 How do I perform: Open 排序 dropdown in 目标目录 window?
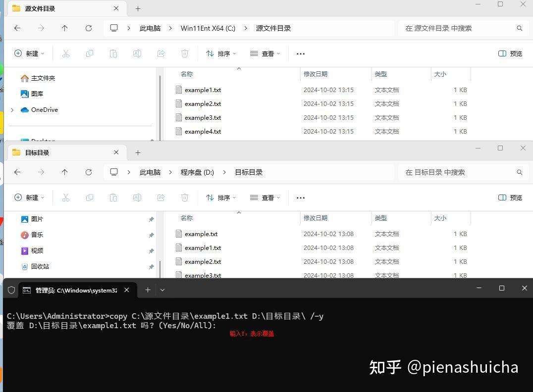[221, 197]
